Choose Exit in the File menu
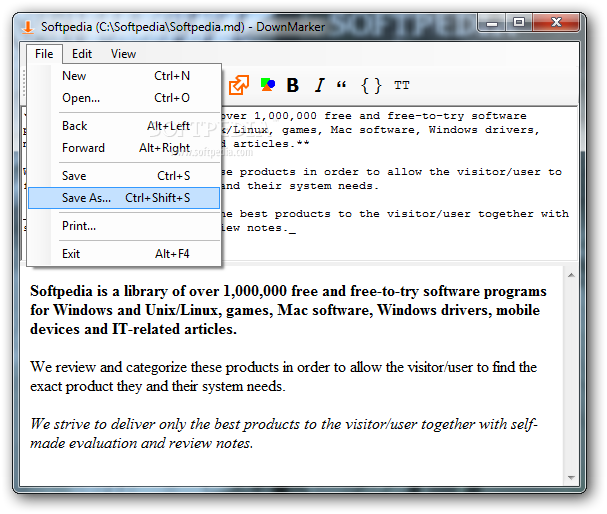The height and width of the screenshot is (514, 607). click(x=124, y=254)
